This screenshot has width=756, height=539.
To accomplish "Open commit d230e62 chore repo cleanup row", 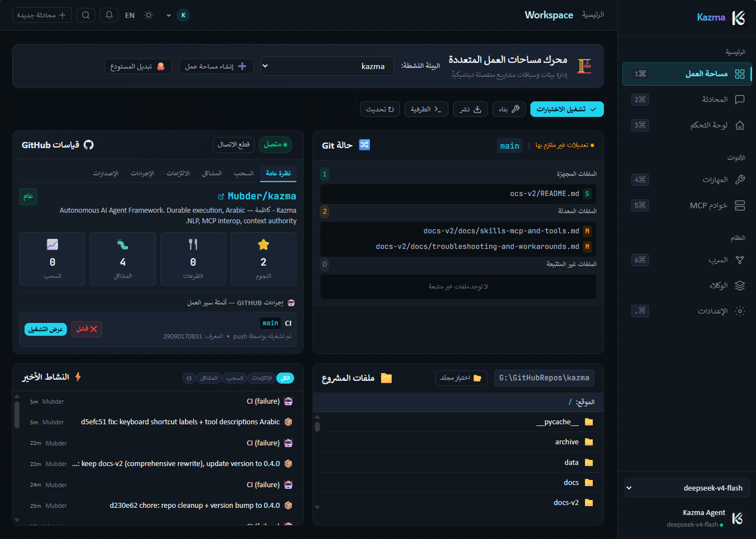I will point(162,506).
